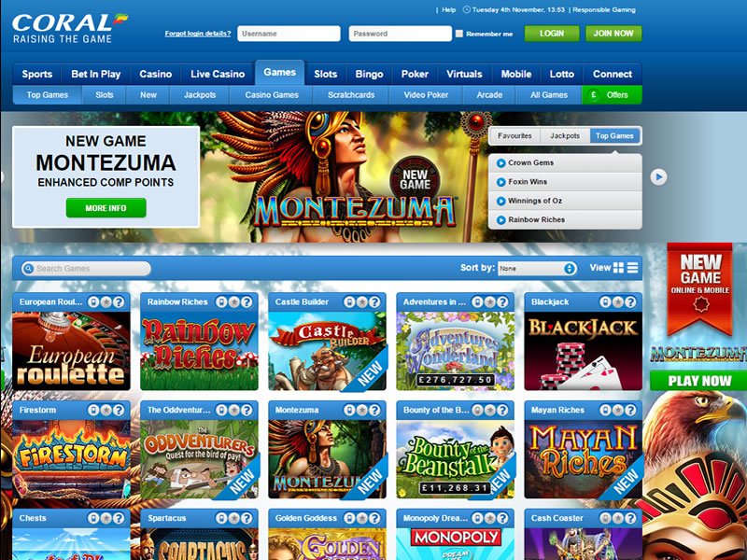
Task: Open the Scratchcards submenu
Action: tap(351, 95)
